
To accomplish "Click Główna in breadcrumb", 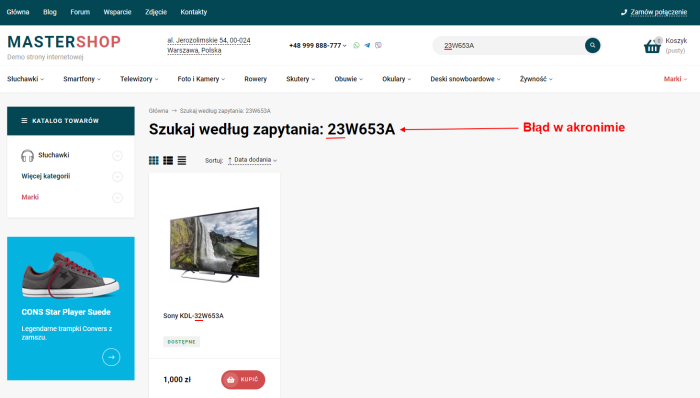I will click(158, 111).
